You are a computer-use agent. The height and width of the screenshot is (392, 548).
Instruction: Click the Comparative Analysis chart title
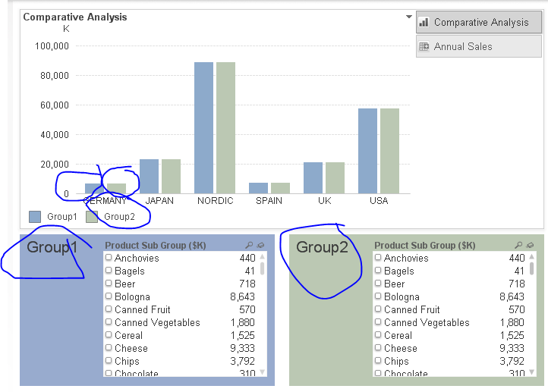point(75,17)
